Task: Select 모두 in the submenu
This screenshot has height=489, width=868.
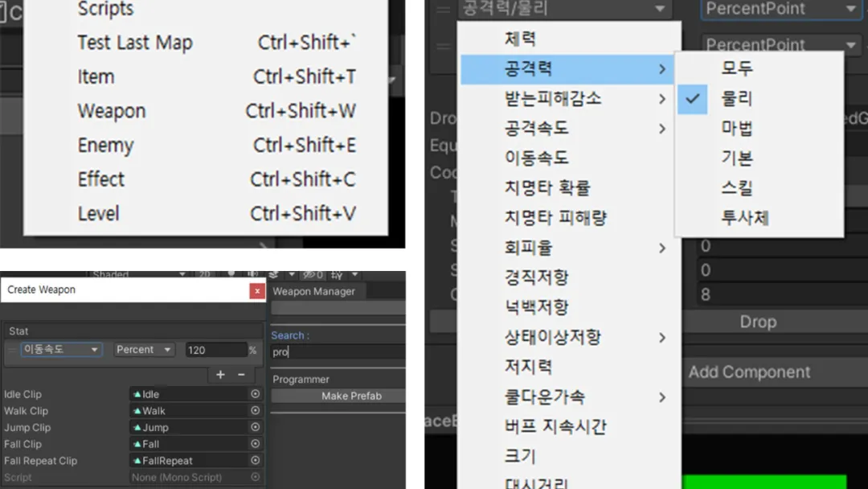Action: click(735, 70)
